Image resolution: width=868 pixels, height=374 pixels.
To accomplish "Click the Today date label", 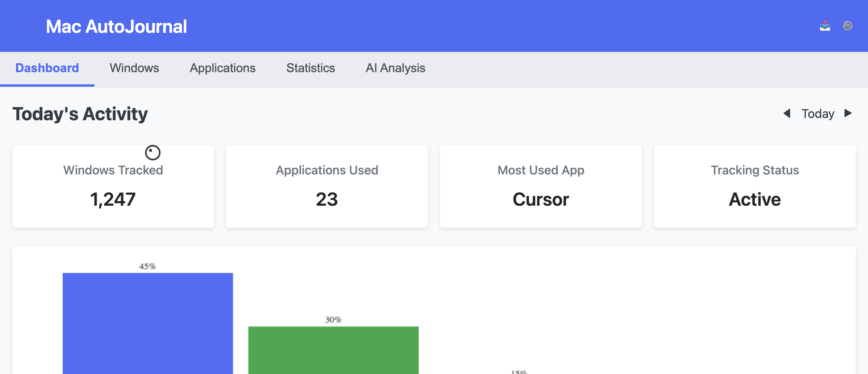I will [817, 113].
